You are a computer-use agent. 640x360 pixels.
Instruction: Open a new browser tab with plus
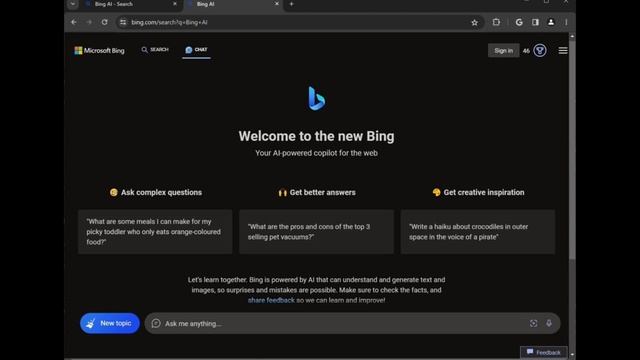point(291,4)
